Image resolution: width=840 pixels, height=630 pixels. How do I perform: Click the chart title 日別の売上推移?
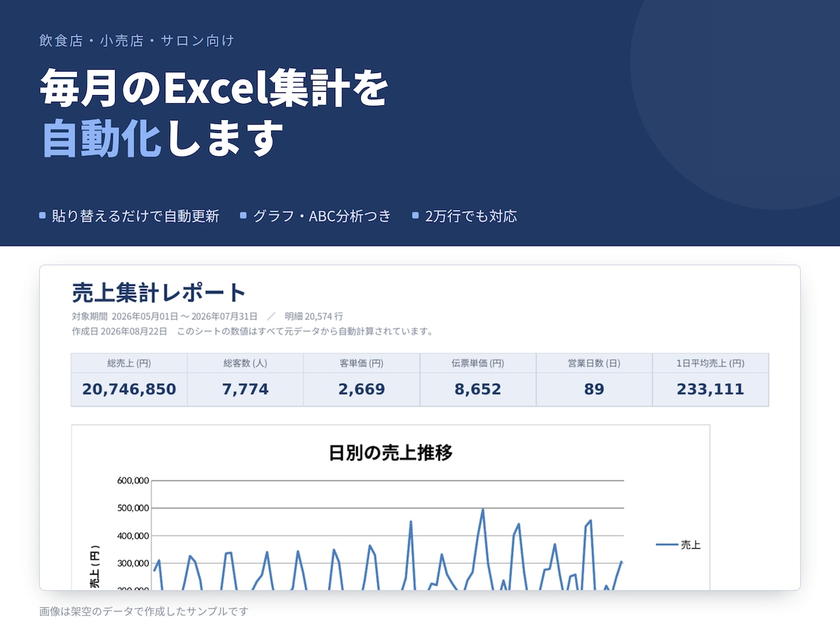tap(390, 453)
